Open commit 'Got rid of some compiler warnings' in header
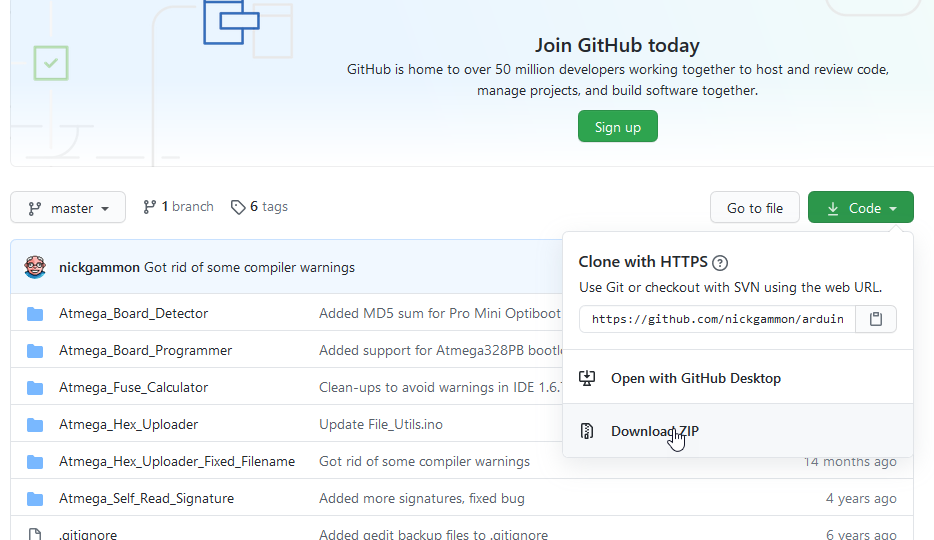 coord(249,267)
